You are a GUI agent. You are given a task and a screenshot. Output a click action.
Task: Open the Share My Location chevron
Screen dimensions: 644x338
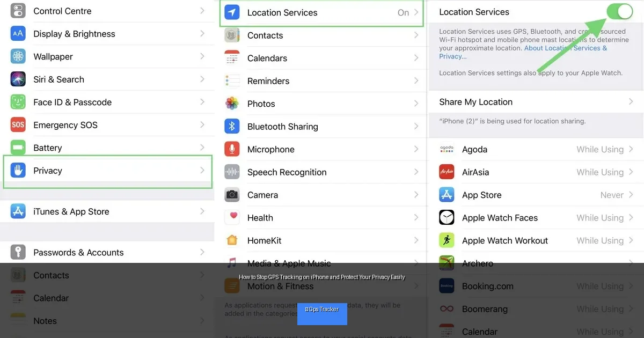631,102
